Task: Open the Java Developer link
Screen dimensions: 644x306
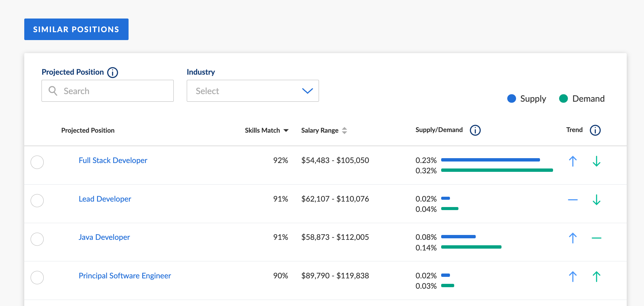Action: click(x=104, y=237)
